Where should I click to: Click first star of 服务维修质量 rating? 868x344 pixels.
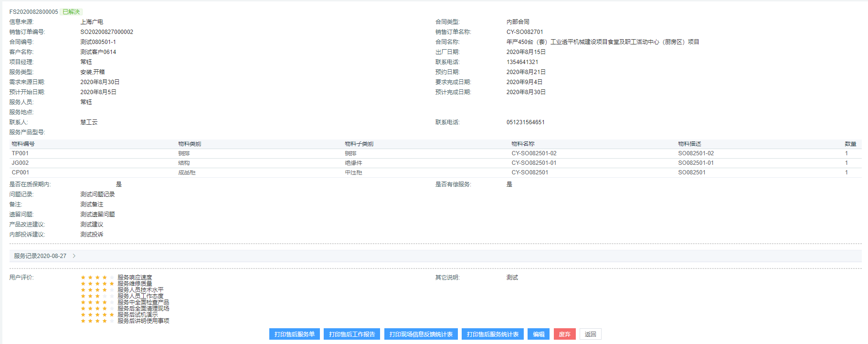click(x=83, y=284)
